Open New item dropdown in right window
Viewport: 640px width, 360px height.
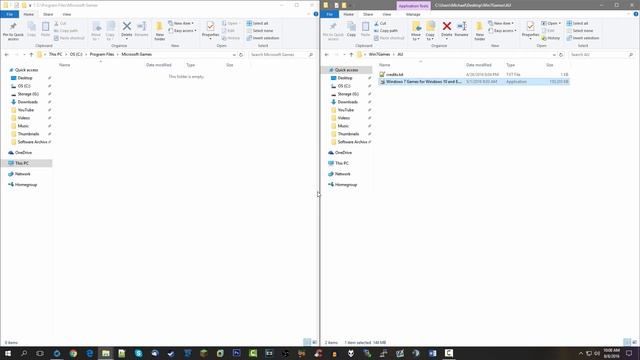pos(501,23)
